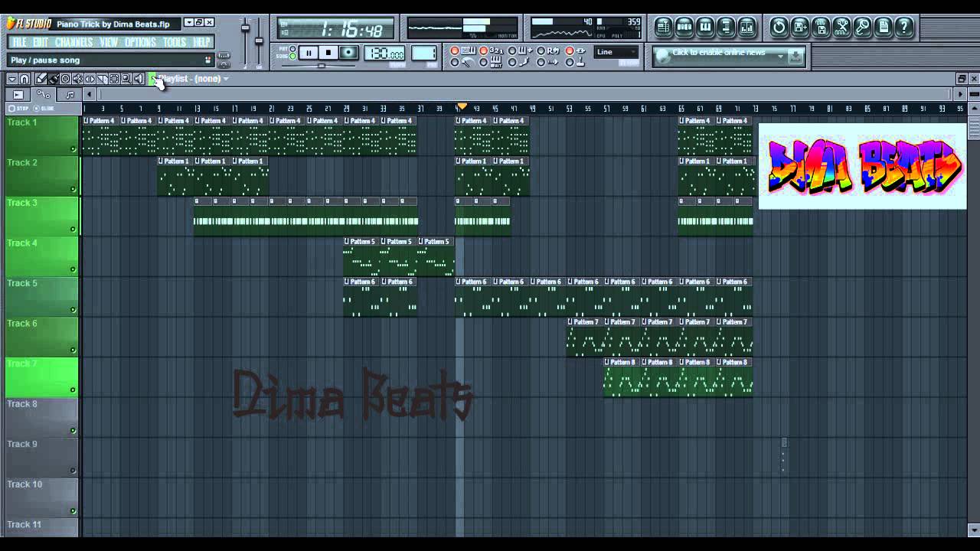The width and height of the screenshot is (980, 551).
Task: Click the tempo 130.000 display
Action: 384,54
